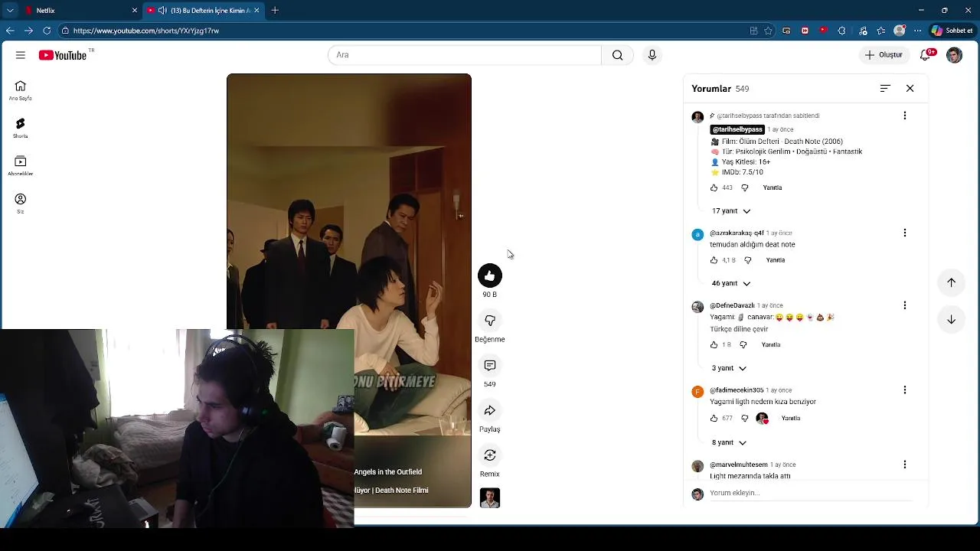Start voice search with the microphone icon

click(652, 55)
